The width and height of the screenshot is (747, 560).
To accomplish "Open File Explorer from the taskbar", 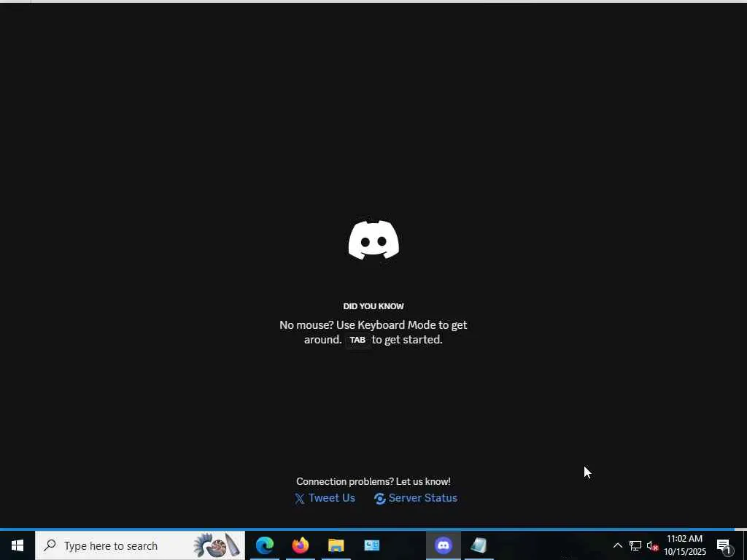I will pyautogui.click(x=336, y=545).
